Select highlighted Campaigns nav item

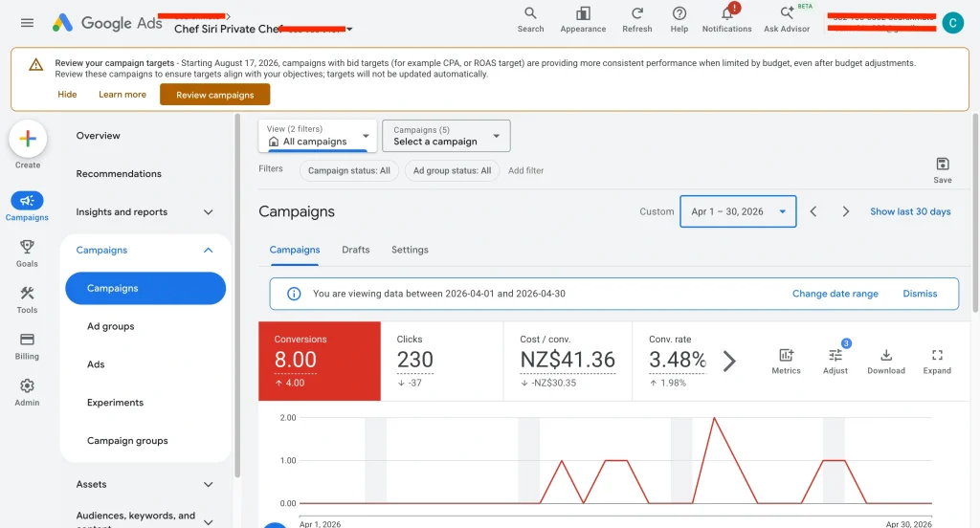click(x=145, y=288)
